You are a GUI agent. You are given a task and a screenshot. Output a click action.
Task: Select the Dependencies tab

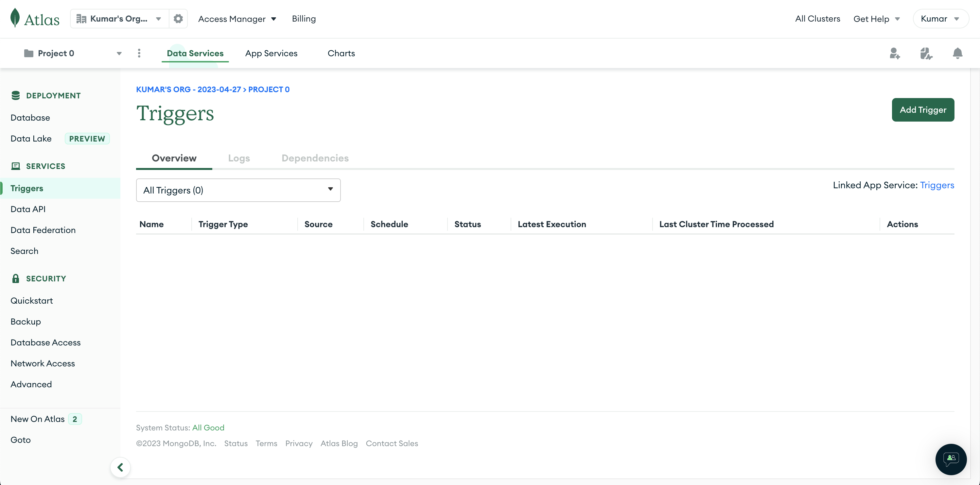(315, 158)
